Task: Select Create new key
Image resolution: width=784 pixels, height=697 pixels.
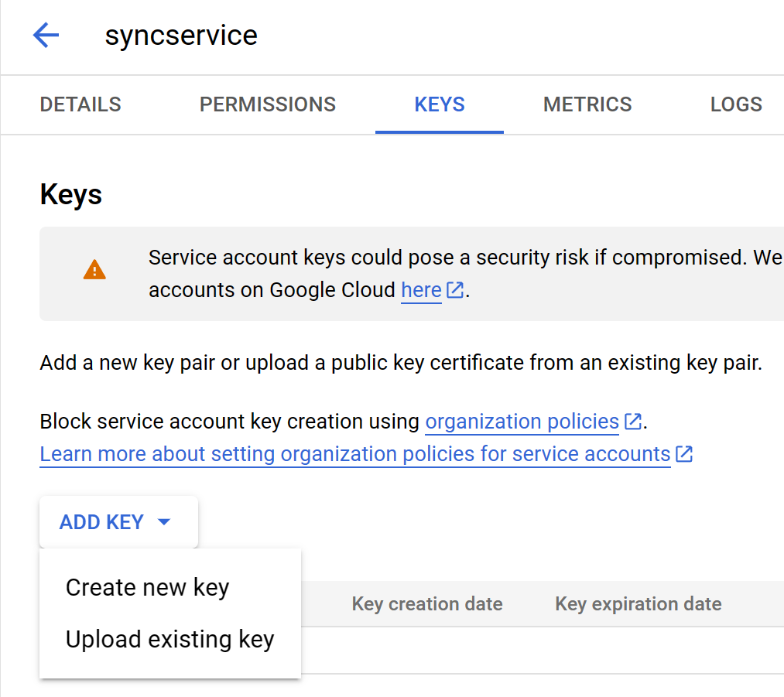Action: tap(147, 587)
